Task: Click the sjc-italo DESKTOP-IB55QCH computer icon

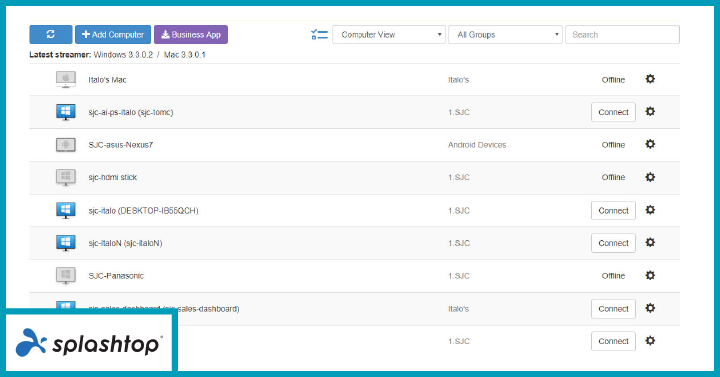Action: [x=66, y=210]
